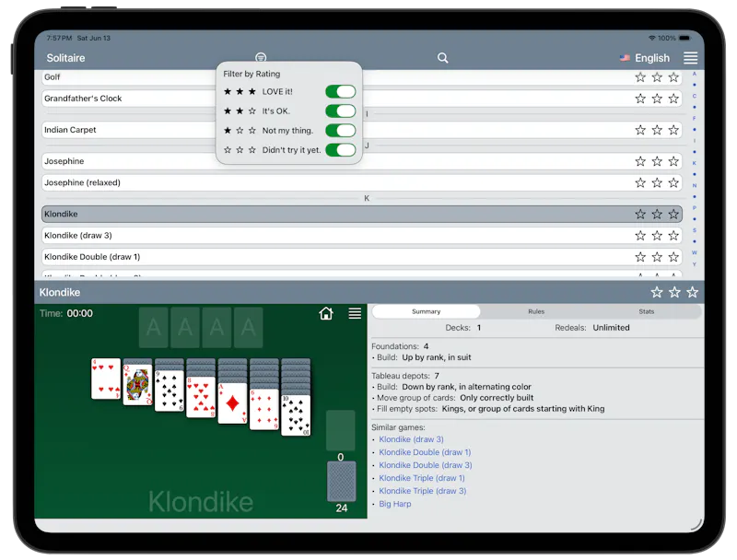Select the Klondike (draw 3) list row
Viewport: 737px width, 560px height.
coord(362,236)
